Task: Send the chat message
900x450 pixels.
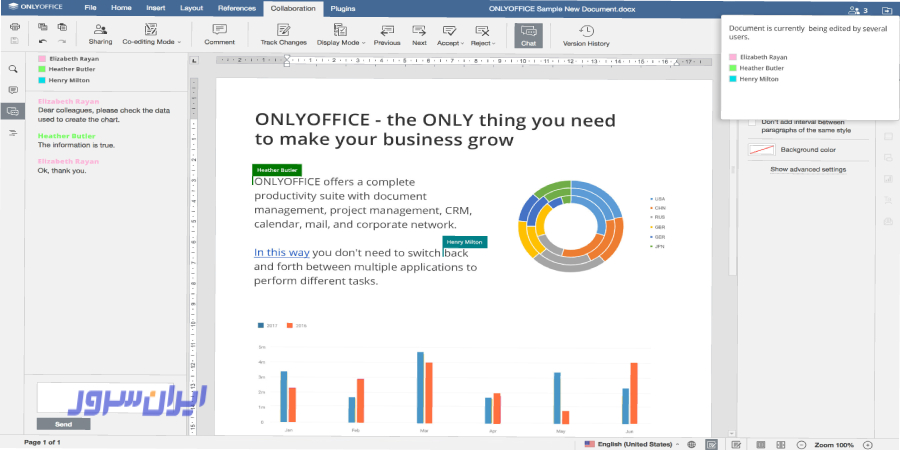Action: point(64,424)
